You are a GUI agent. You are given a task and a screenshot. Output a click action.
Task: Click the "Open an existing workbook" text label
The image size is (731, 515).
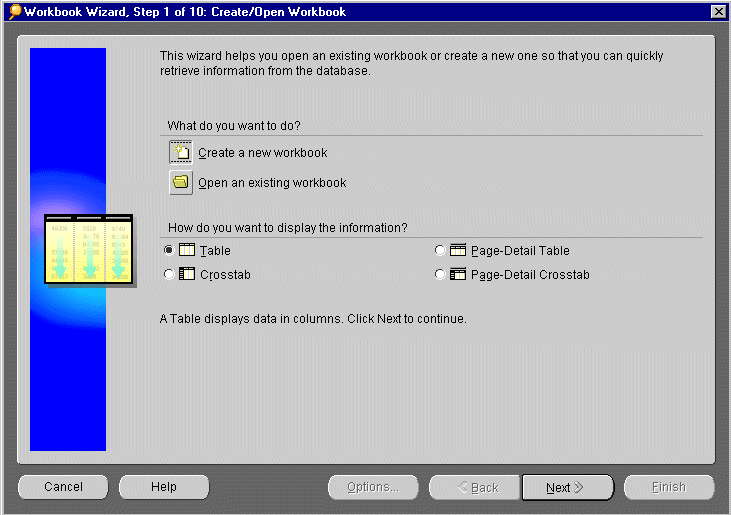point(272,183)
